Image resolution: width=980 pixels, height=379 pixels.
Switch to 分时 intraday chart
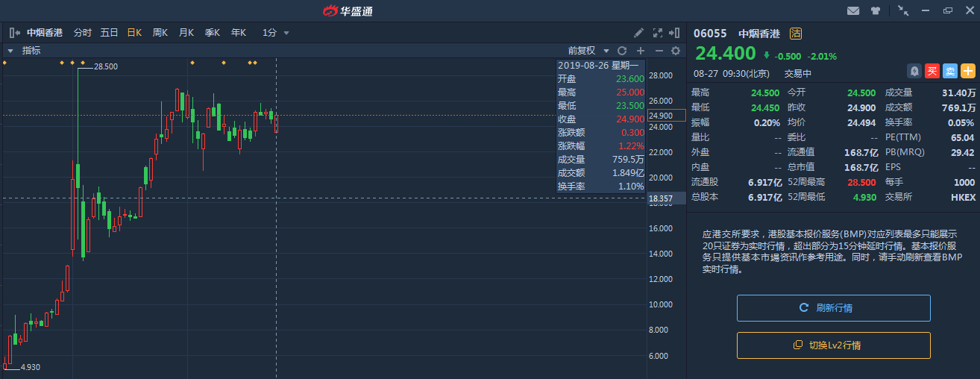[x=82, y=33]
